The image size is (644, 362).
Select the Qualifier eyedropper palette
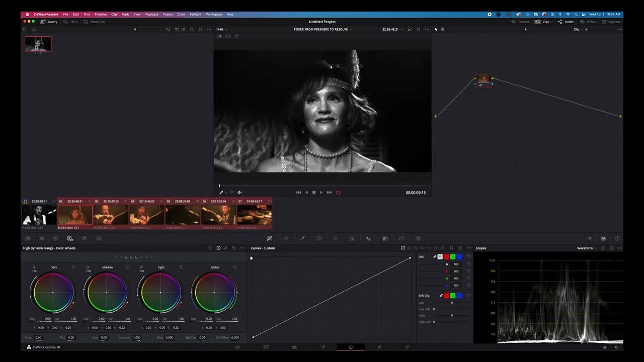302,238
